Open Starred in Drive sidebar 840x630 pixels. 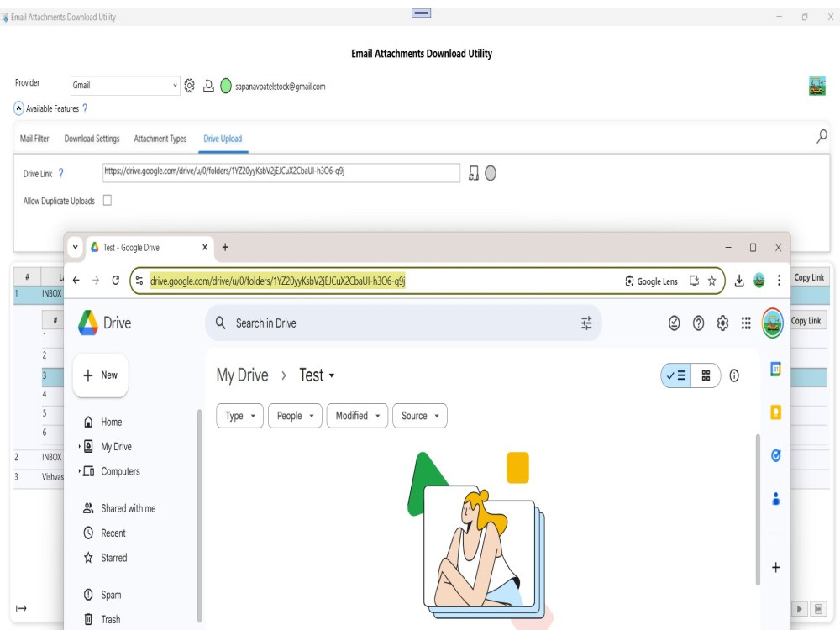click(x=106, y=558)
